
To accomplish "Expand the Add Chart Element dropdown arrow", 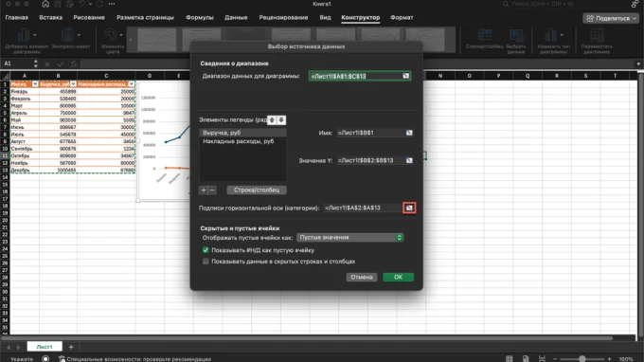I will (34, 35).
